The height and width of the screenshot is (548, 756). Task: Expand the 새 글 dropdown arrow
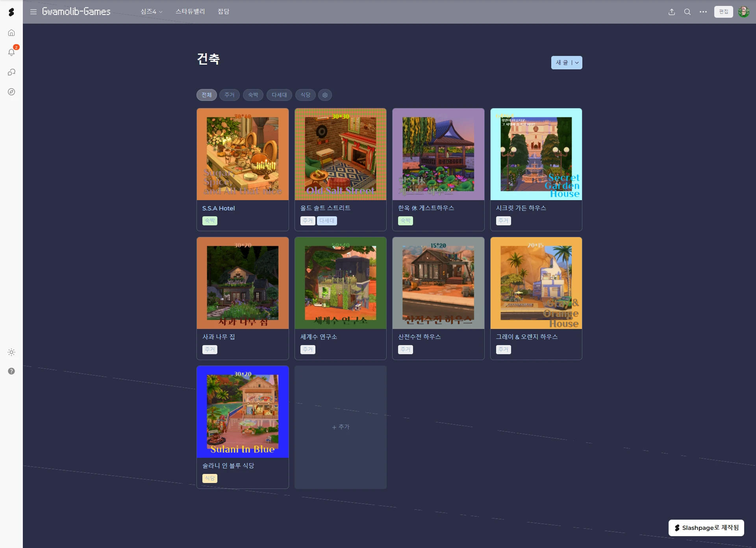point(577,63)
